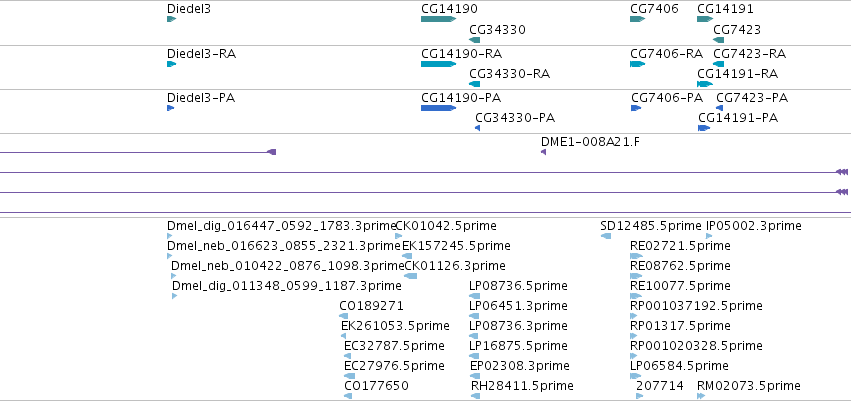Select the LP08736.5prime EST label
The height and width of the screenshot is (401, 851).
pyautogui.click(x=518, y=285)
